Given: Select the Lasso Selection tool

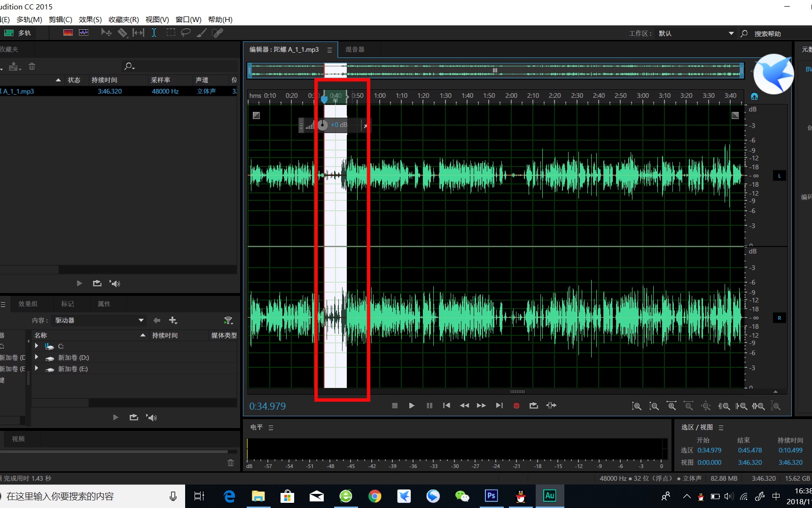Looking at the screenshot, I should [186, 33].
